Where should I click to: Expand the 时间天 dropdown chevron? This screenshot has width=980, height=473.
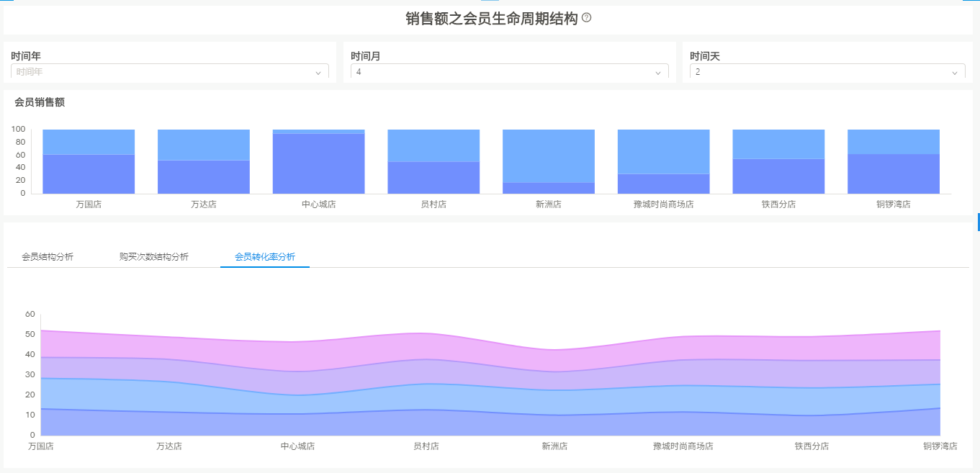pos(955,73)
